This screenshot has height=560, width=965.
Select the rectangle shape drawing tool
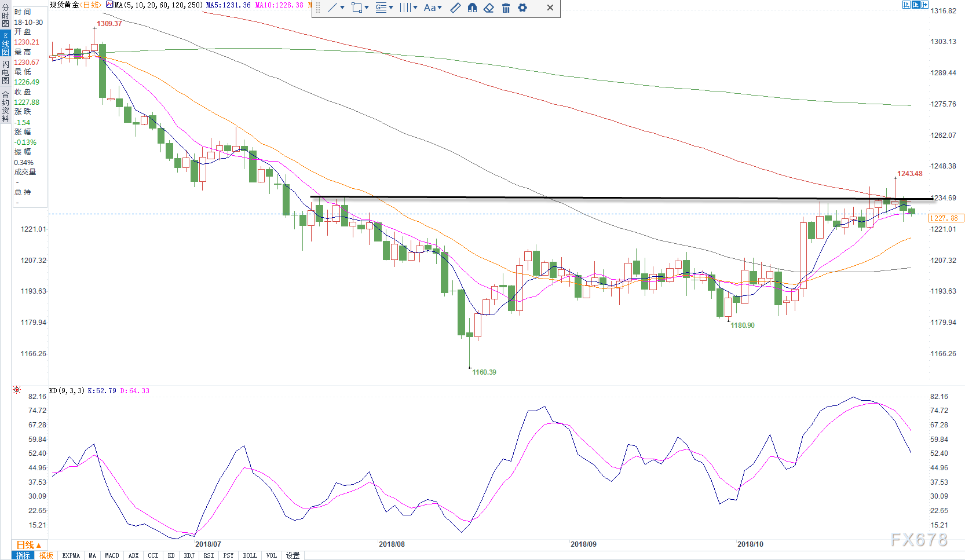point(357,8)
